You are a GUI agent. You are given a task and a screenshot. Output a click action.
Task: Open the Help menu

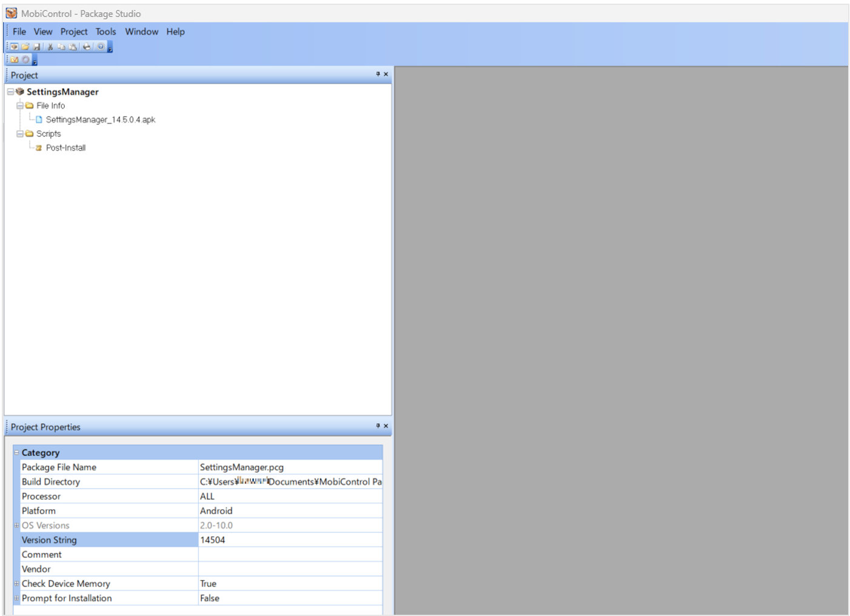(x=176, y=32)
